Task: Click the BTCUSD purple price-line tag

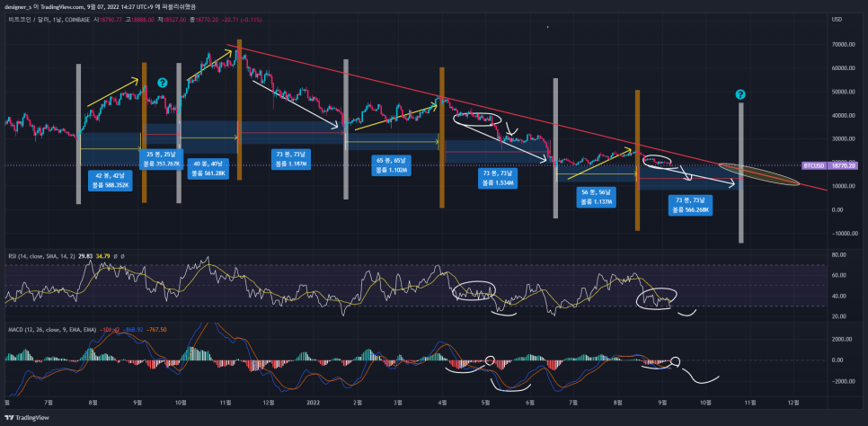Action: (x=812, y=165)
